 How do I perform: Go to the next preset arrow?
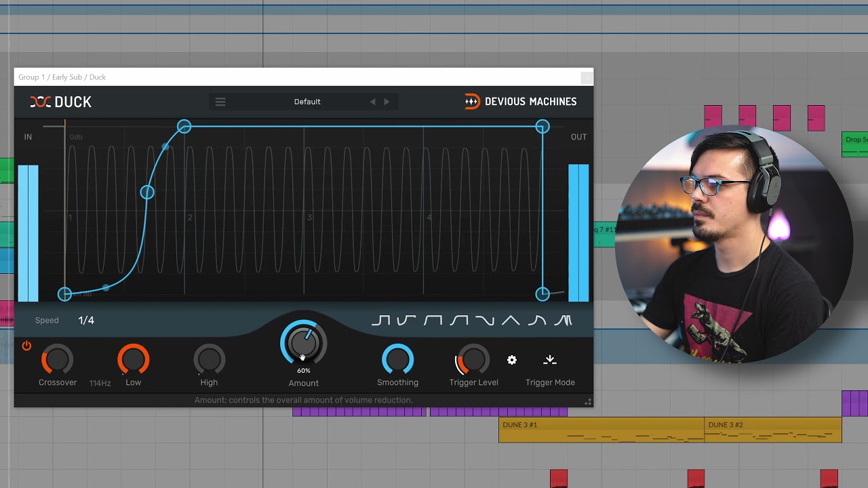click(387, 102)
